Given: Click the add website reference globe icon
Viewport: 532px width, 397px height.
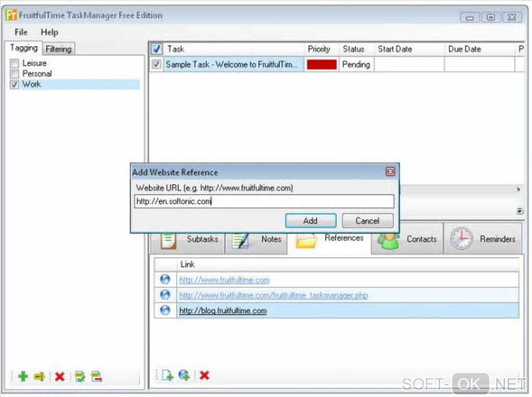Looking at the screenshot, I should 184,375.
